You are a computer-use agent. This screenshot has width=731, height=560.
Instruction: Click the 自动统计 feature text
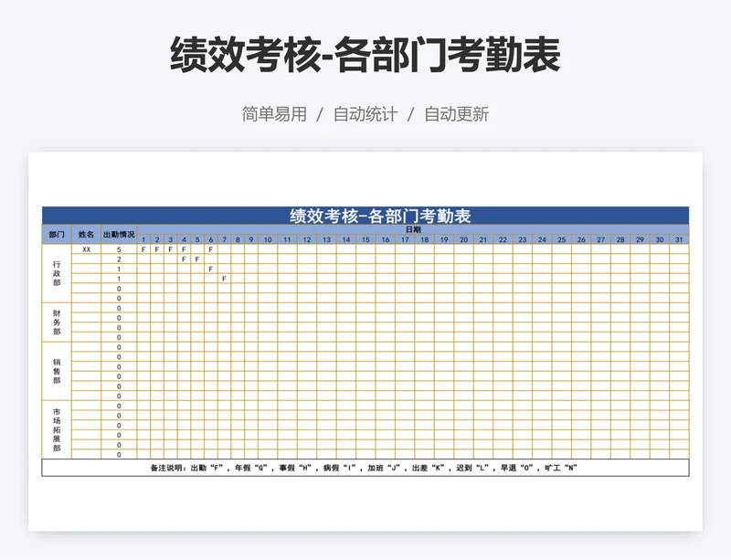click(365, 114)
